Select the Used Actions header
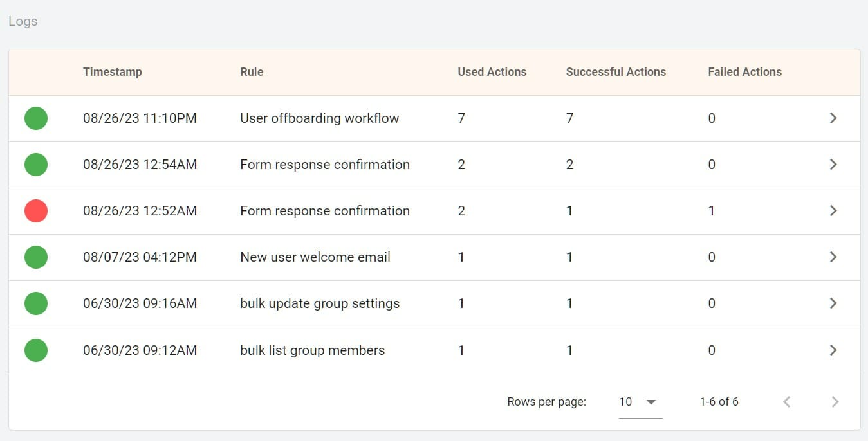 coord(492,71)
